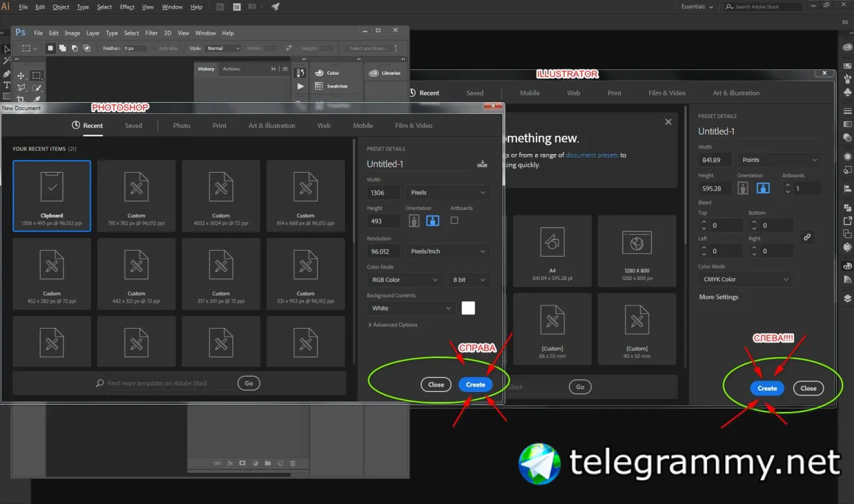Click Close button in Photoshop dialog

436,385
